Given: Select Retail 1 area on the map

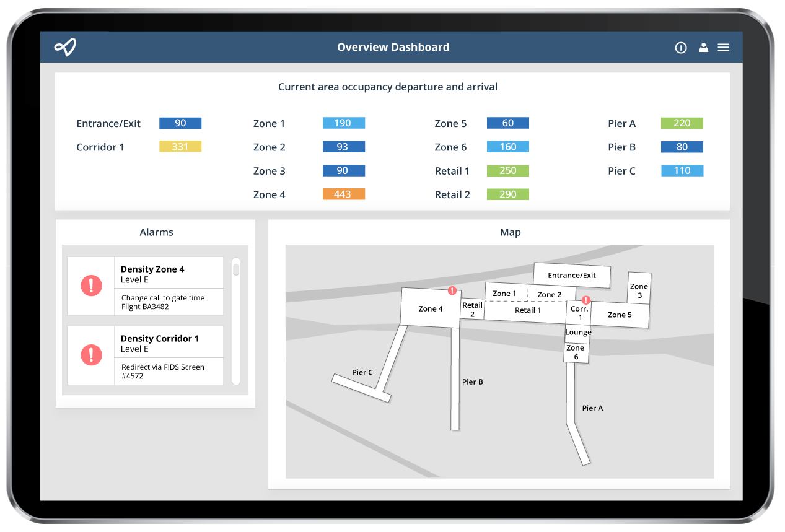Looking at the screenshot, I should click(528, 310).
